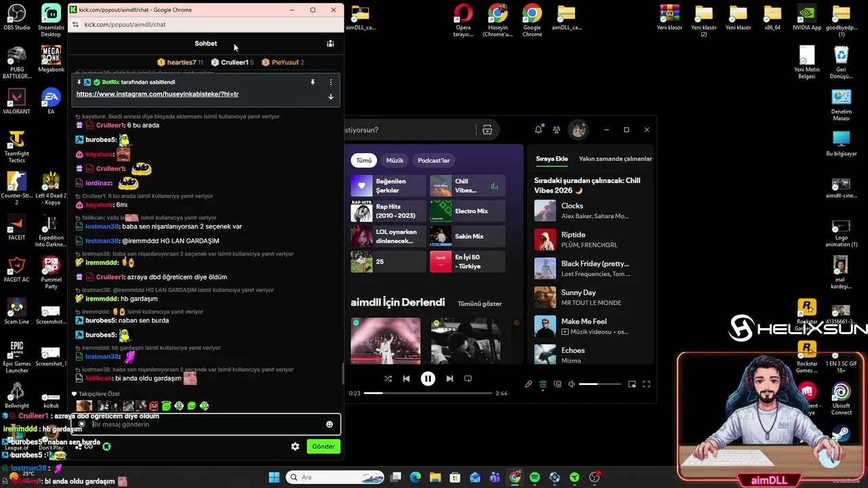
Task: Open Spotify notifications bell
Action: pos(538,129)
